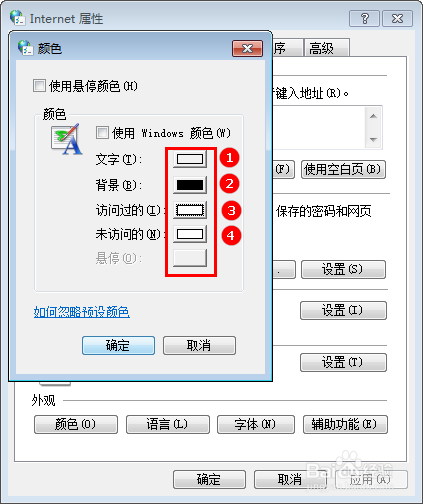Toggle the 使用 Windows 颜色 checkbox
The height and width of the screenshot is (504, 423).
pos(102,133)
